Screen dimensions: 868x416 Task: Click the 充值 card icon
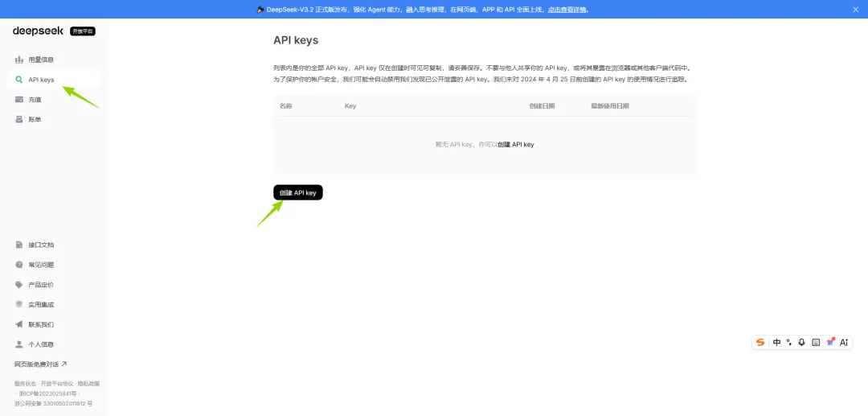pyautogui.click(x=18, y=100)
